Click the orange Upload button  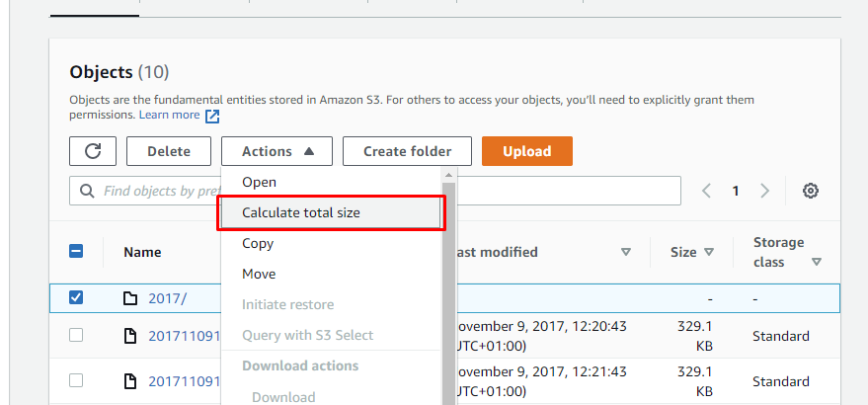tap(527, 151)
